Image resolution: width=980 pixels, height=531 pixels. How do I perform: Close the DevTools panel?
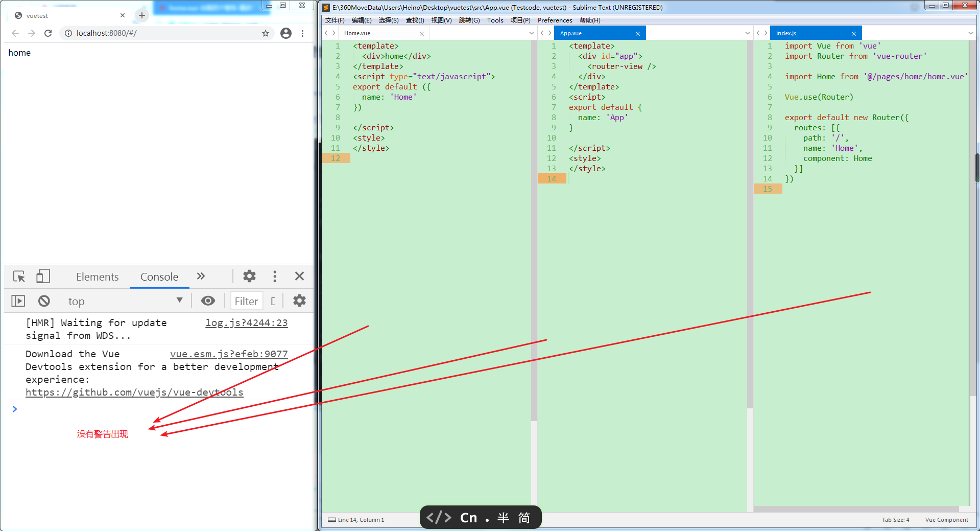click(x=300, y=276)
